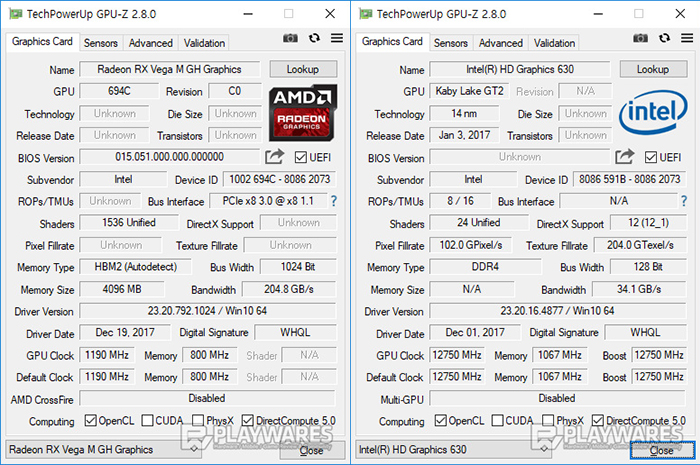
Task: Click the refresh icon in the Intel window
Action: (664, 38)
